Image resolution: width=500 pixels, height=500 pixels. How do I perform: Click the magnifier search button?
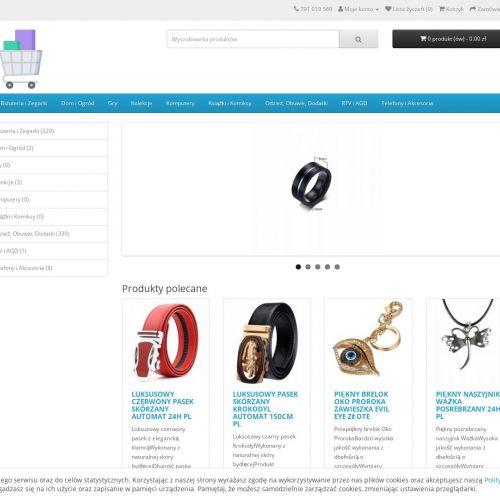pos(358,39)
